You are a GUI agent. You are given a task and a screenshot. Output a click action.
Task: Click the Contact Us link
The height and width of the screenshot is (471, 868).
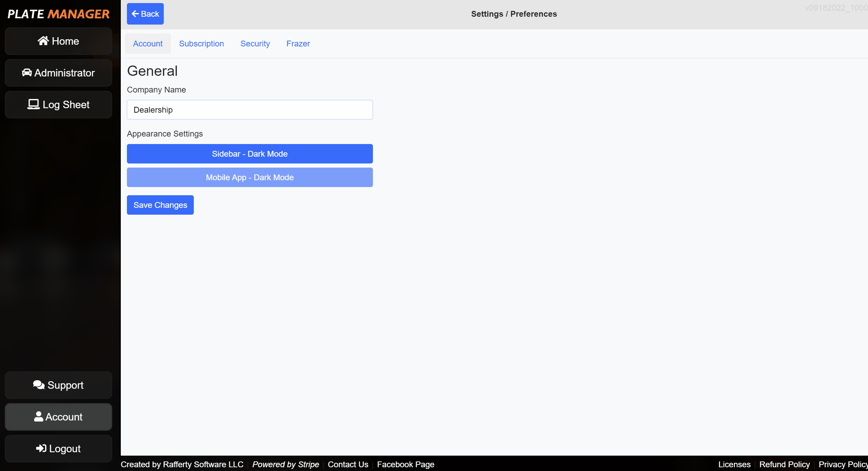click(x=348, y=464)
